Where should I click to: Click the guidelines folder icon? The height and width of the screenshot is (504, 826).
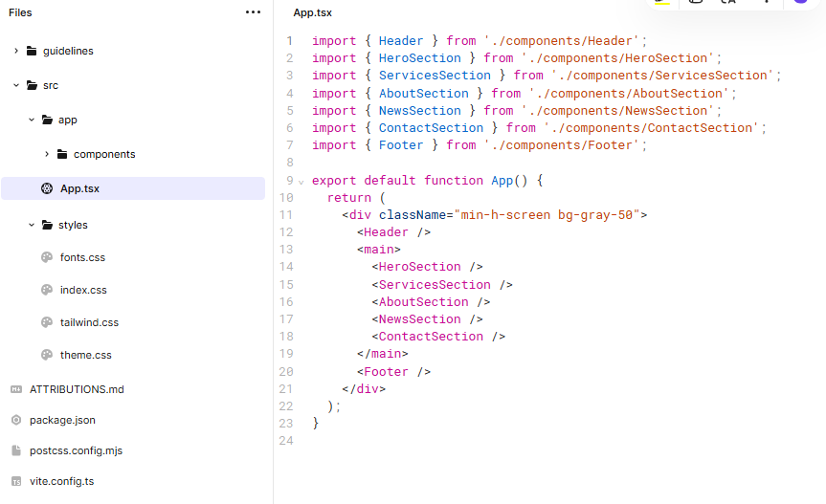(x=32, y=51)
